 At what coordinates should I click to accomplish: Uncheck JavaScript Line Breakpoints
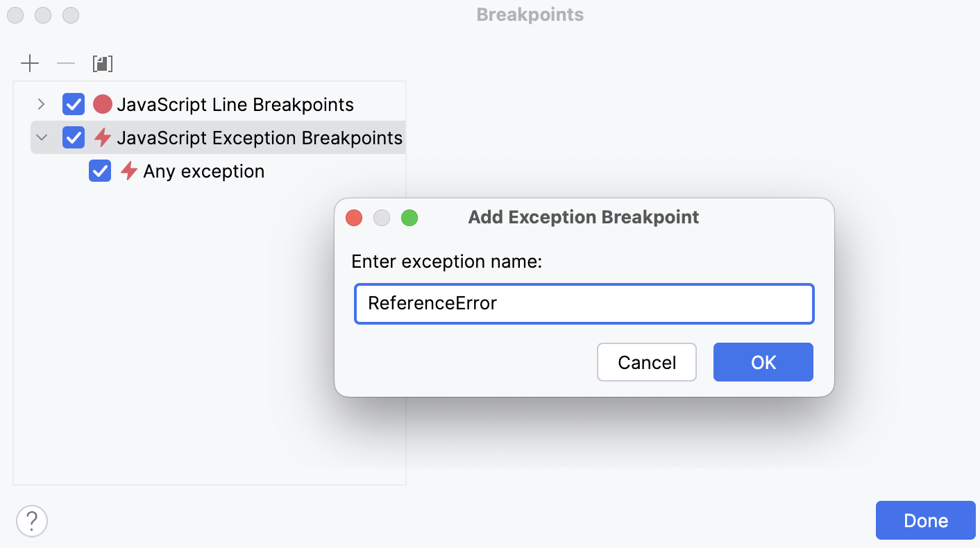73,104
